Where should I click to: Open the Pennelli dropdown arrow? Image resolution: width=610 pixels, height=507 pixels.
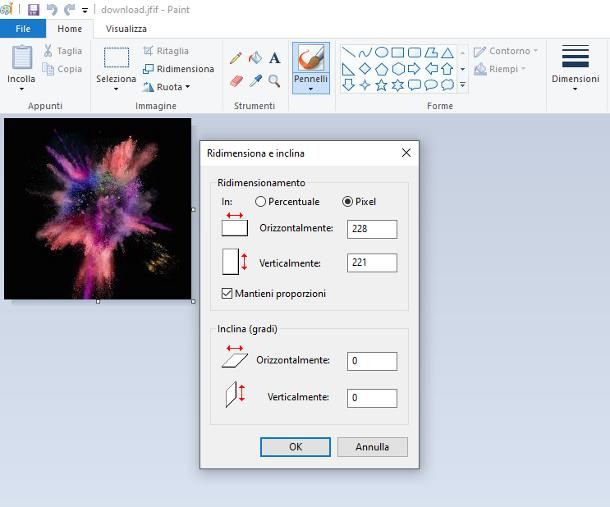click(311, 89)
